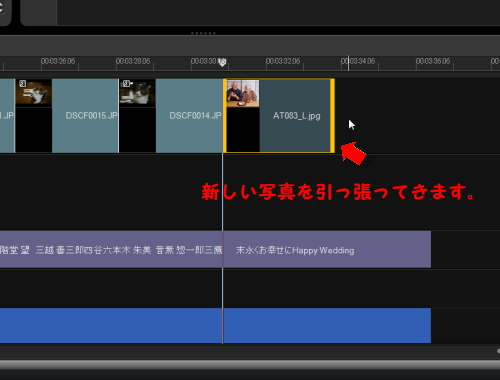The height and width of the screenshot is (380, 500).
Task: Select the DSCF0014.JP clip
Action: point(171,116)
